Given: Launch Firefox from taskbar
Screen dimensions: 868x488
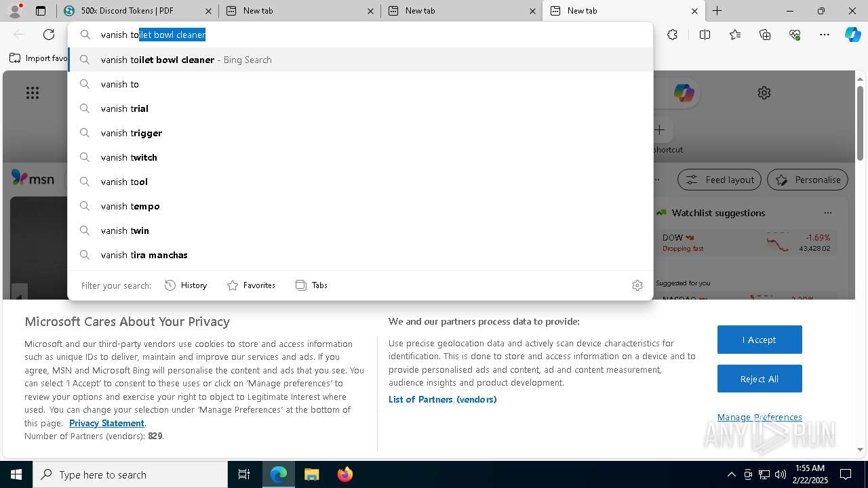Looking at the screenshot, I should (344, 474).
